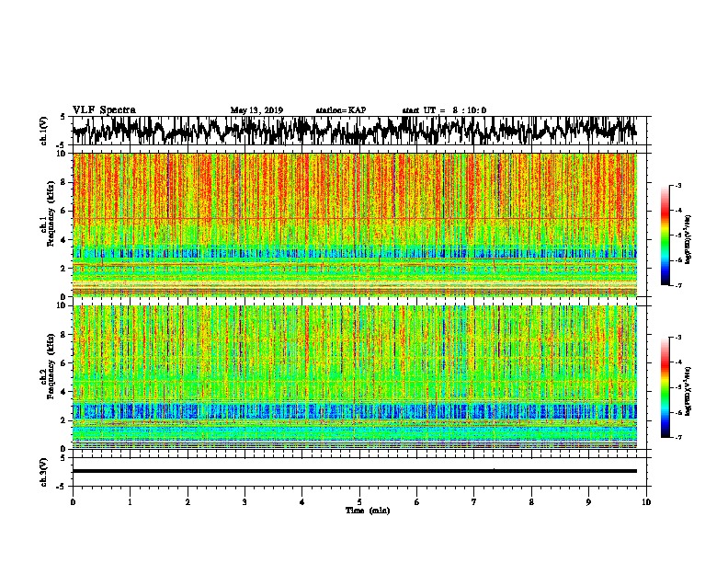This screenshot has height=563, width=728.
Task: Click the ch.1 waveform "5" tick label
Action: [63, 118]
